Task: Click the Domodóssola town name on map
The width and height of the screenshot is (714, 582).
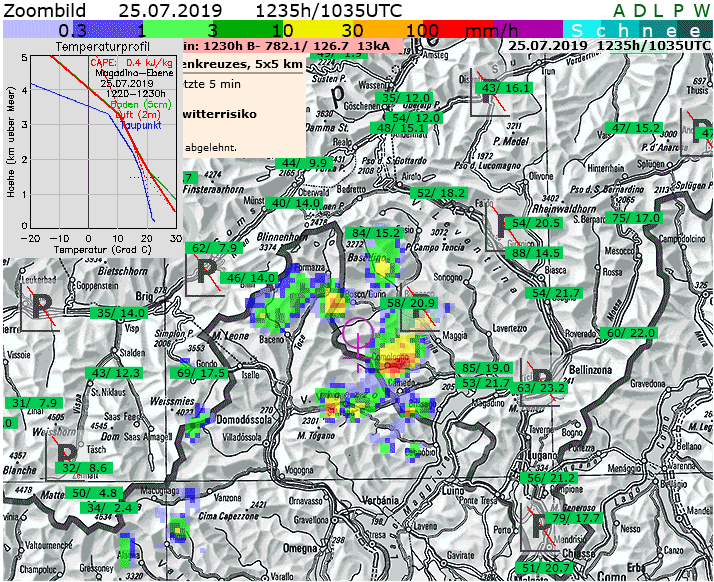Action: (x=244, y=419)
